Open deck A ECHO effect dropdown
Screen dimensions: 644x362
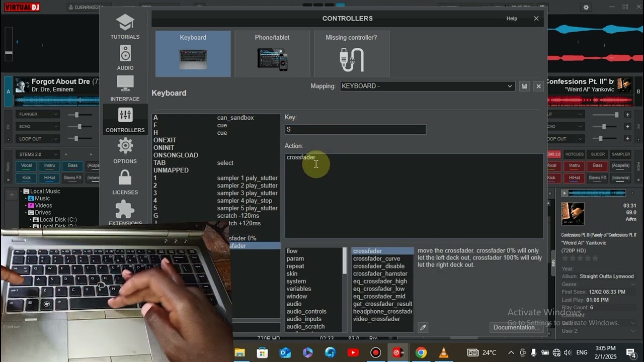38,127
